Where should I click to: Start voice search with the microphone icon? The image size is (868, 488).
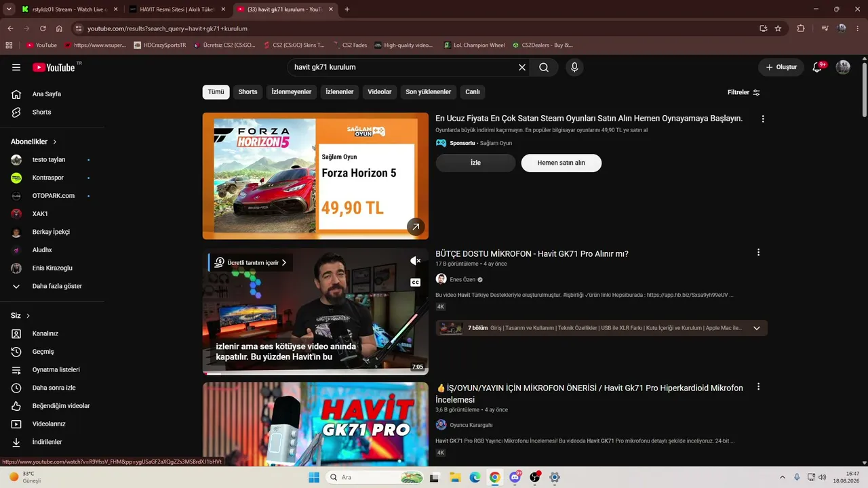pos(574,67)
